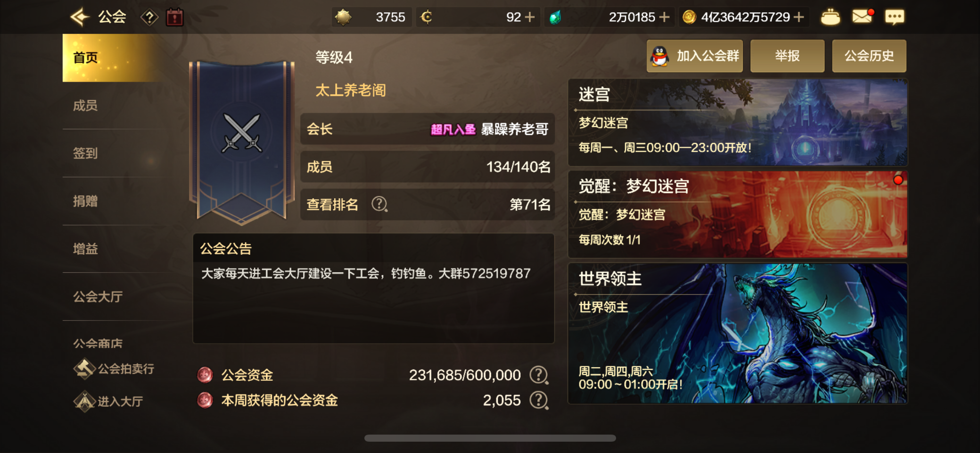The height and width of the screenshot is (453, 980).
Task: Open the red calendar icon
Action: 175,17
